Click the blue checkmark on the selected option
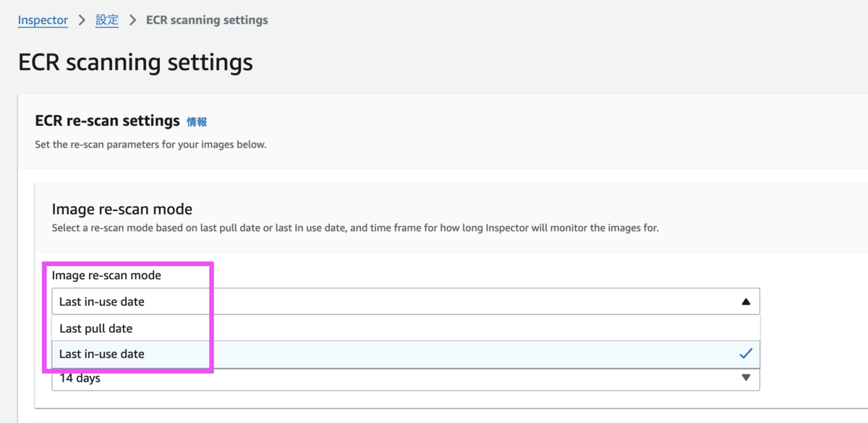The height and width of the screenshot is (423, 868). (746, 354)
